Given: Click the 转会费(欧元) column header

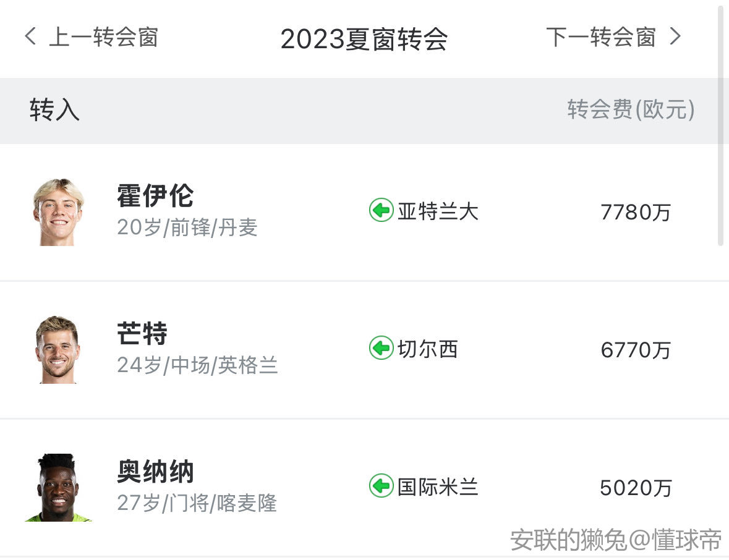Looking at the screenshot, I should [631, 109].
